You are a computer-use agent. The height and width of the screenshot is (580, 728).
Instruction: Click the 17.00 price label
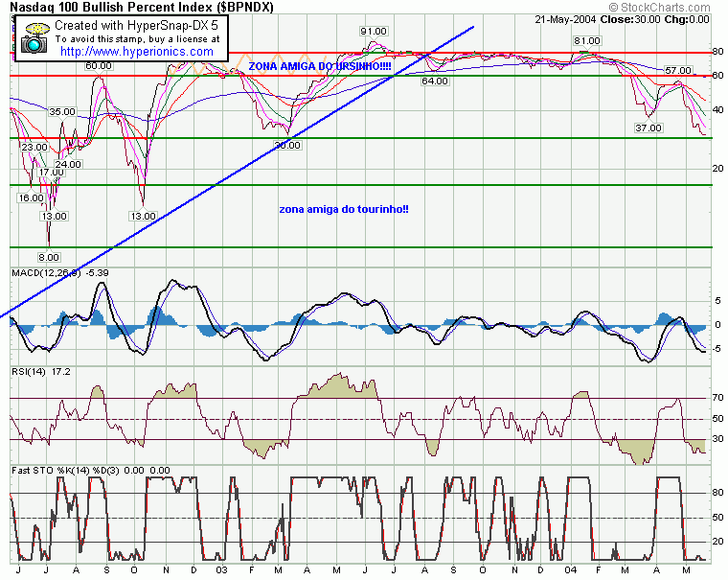[52, 173]
